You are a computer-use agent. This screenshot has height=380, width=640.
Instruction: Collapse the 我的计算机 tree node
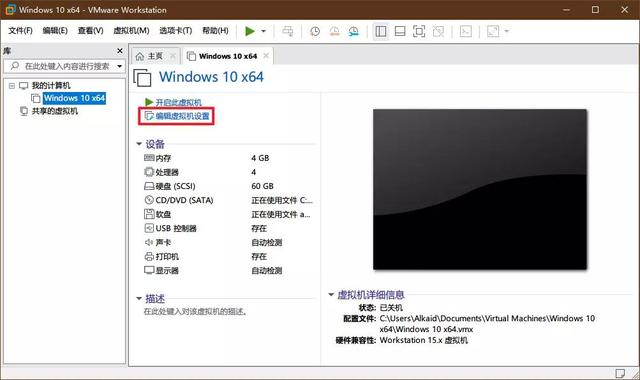pos(12,86)
